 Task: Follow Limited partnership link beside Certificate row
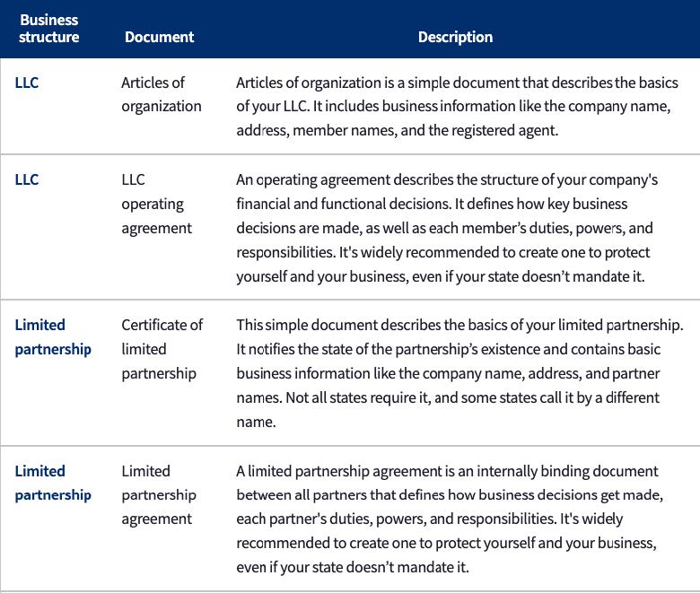click(52, 336)
